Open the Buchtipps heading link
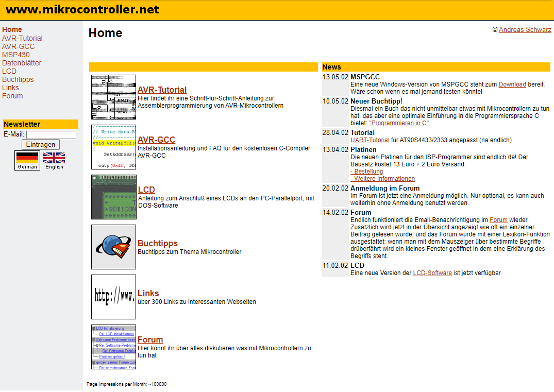The height and width of the screenshot is (392, 554). (158, 243)
